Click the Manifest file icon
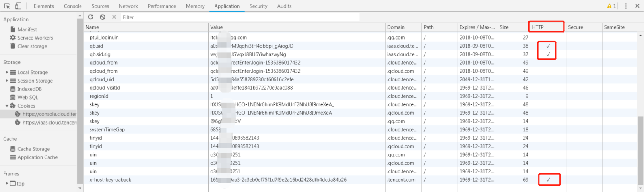This screenshot has width=644, height=192. point(13,29)
